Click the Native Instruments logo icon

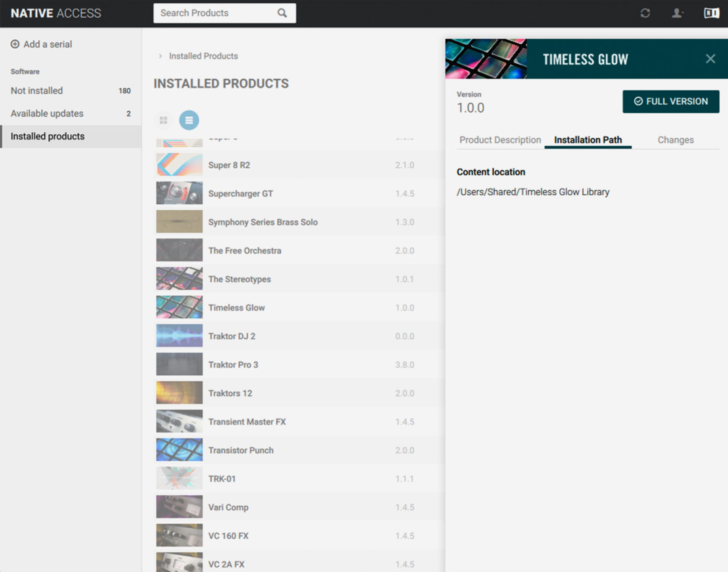click(712, 13)
